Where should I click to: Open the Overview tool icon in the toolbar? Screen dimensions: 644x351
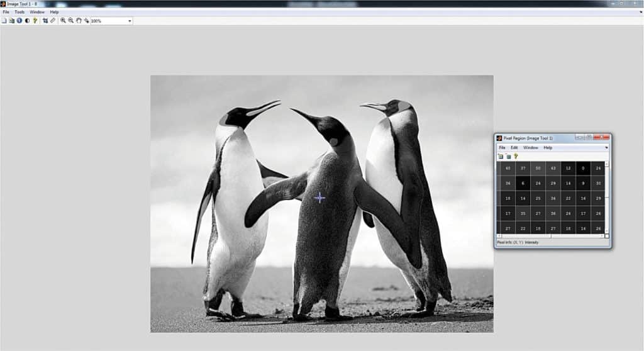pyautogui.click(x=12, y=21)
